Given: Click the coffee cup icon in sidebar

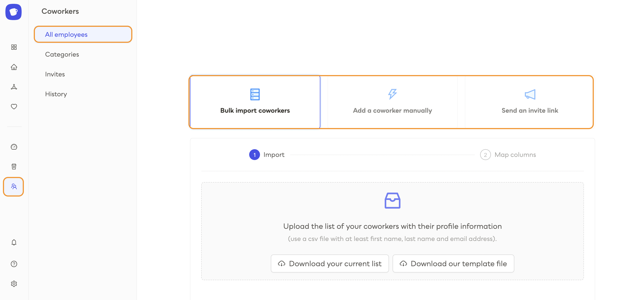Looking at the screenshot, I should (14, 167).
